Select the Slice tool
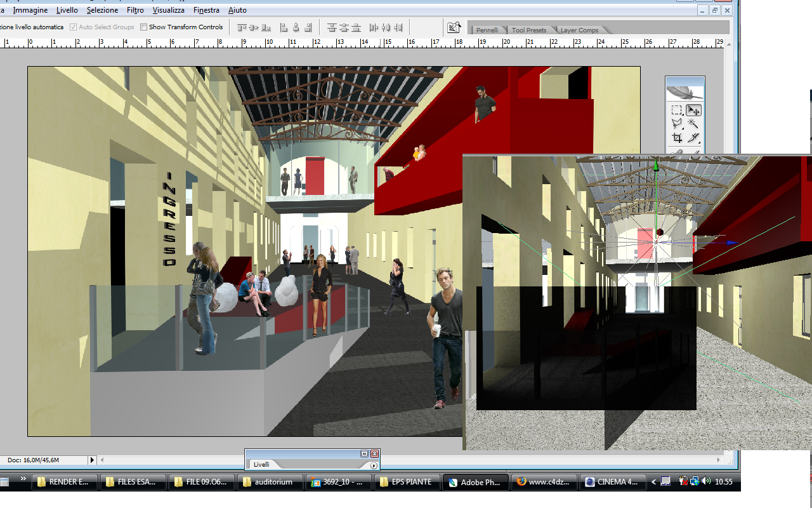 point(693,138)
